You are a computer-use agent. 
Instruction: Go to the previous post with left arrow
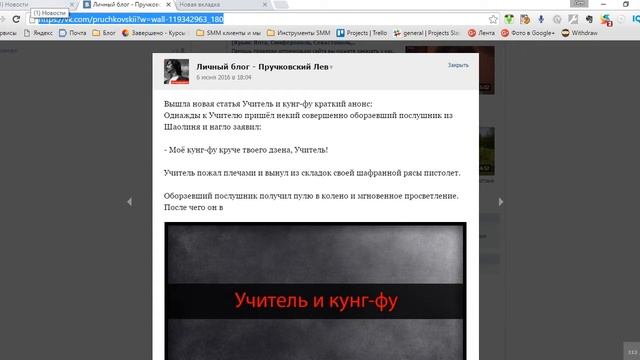pos(129,202)
